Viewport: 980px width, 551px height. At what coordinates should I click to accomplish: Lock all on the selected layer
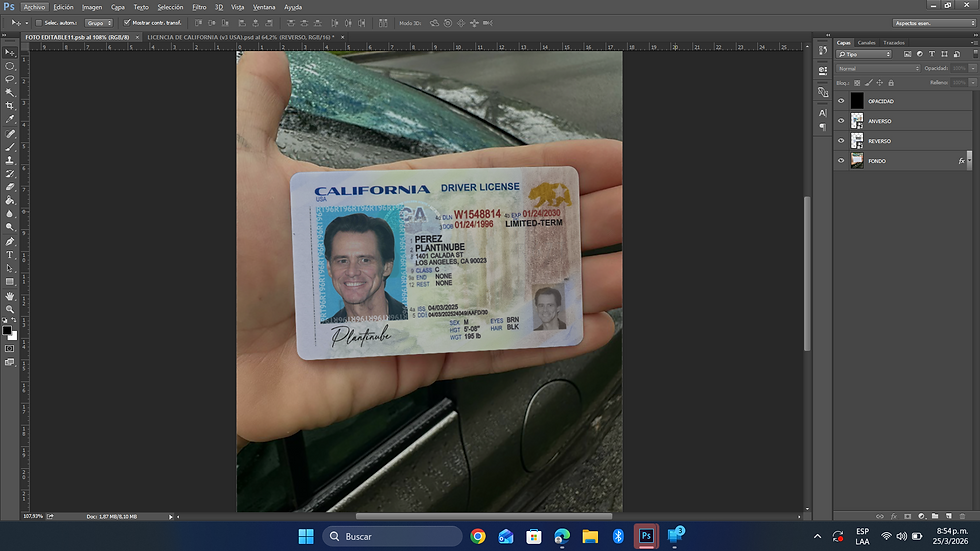point(891,82)
